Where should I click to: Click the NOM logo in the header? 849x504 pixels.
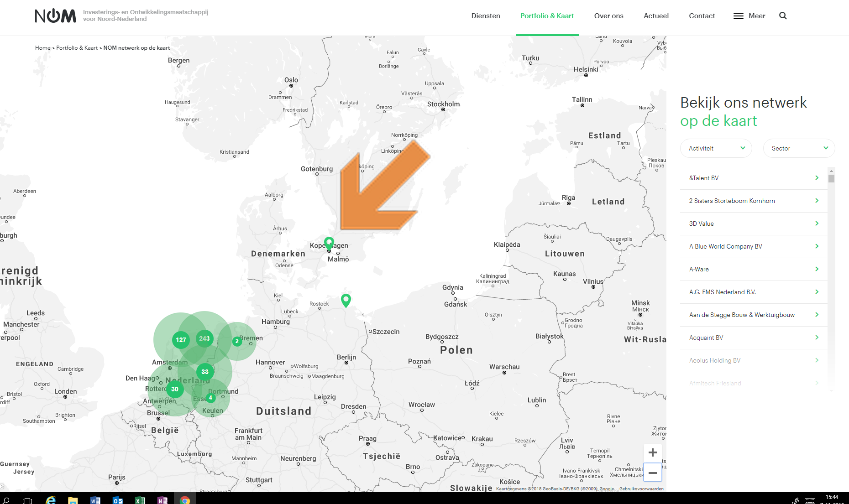coord(56,16)
